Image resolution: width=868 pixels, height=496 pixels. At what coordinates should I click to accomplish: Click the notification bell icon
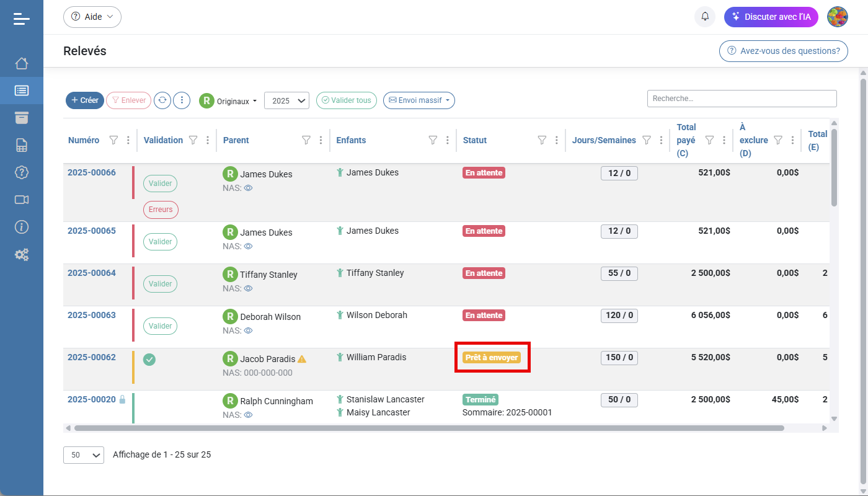coord(705,17)
